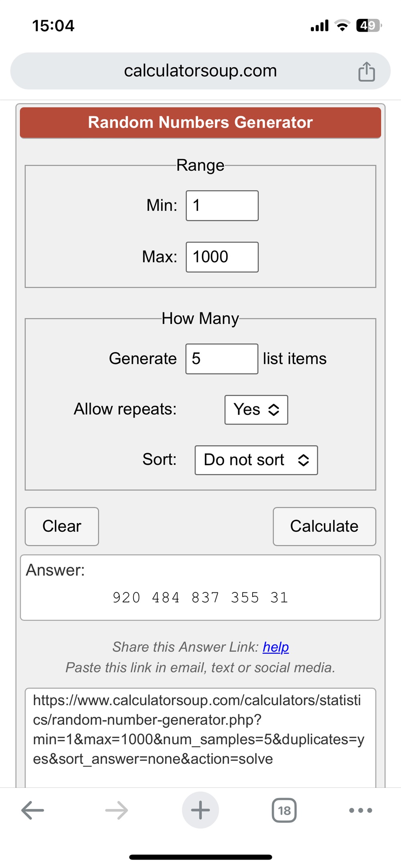
Task: Focus the Min input field
Action: pyautogui.click(x=222, y=206)
